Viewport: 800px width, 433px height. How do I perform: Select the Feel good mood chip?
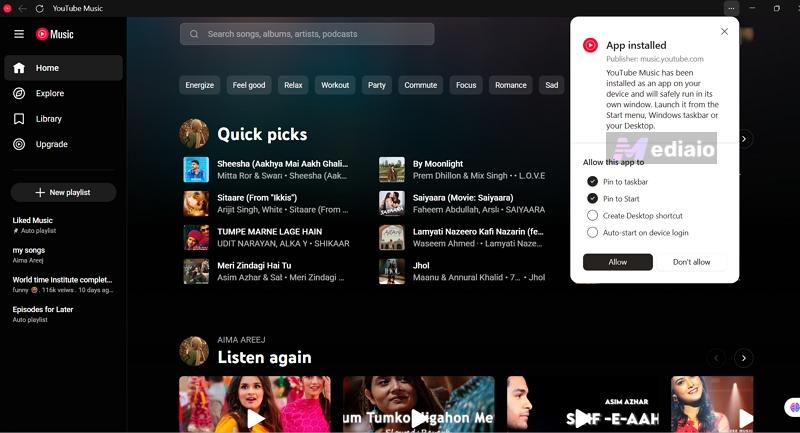pos(249,85)
